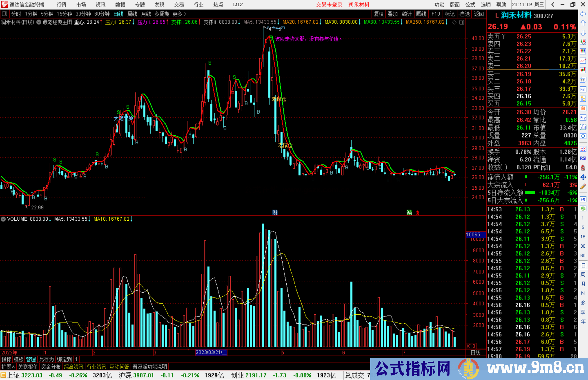Screen dimensions: 588x380
Task: Switch to the 周线 period tab
Action: pyautogui.click(x=132, y=14)
